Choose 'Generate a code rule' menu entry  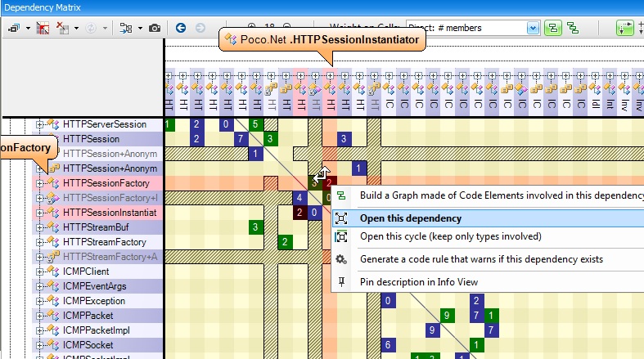tap(481, 259)
